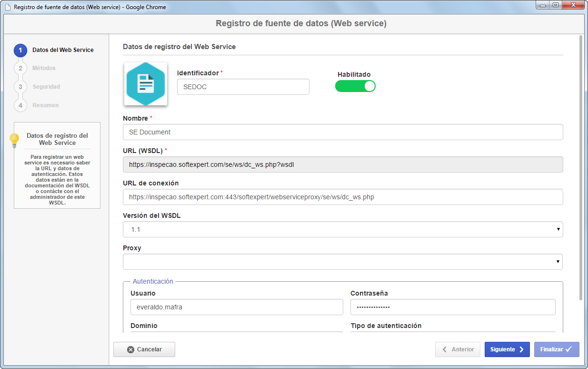Click the Anterior button
The image size is (588, 369).
(458, 349)
